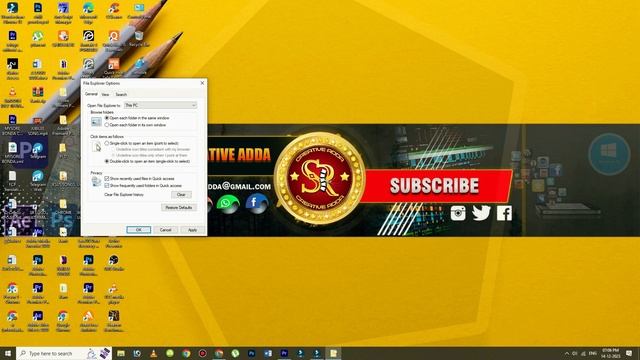This screenshot has width=640, height=360.
Task: Open File Explorer from the taskbar
Action: pyautogui.click(x=121, y=353)
